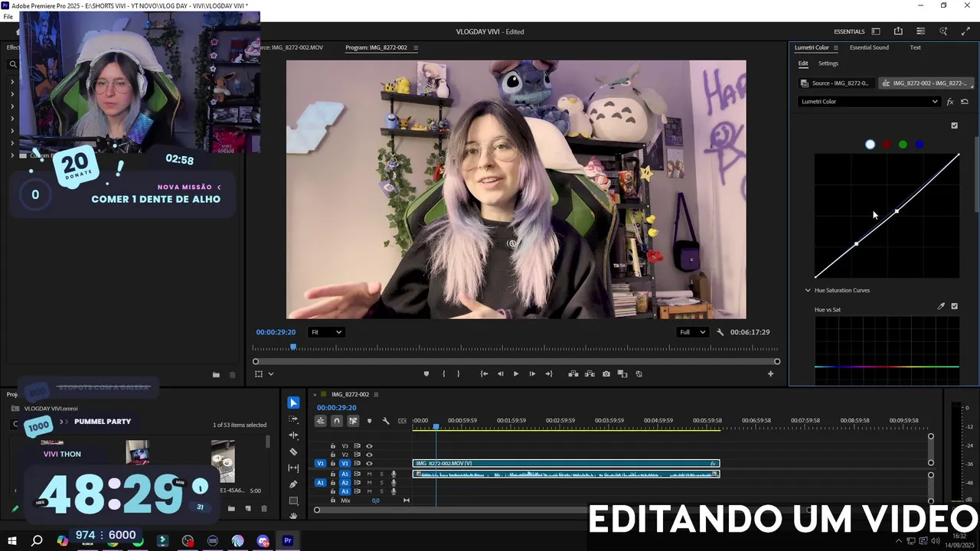The height and width of the screenshot is (551, 980).
Task: Step back one frame
Action: pyautogui.click(x=500, y=374)
